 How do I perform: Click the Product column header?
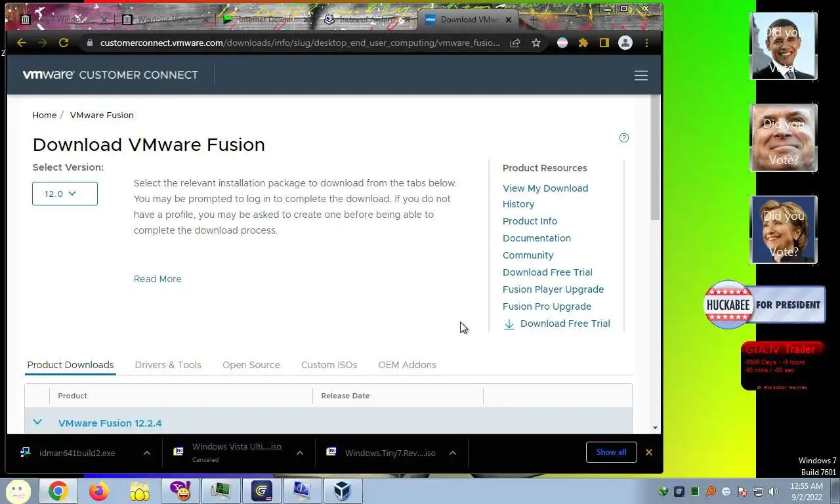72,396
